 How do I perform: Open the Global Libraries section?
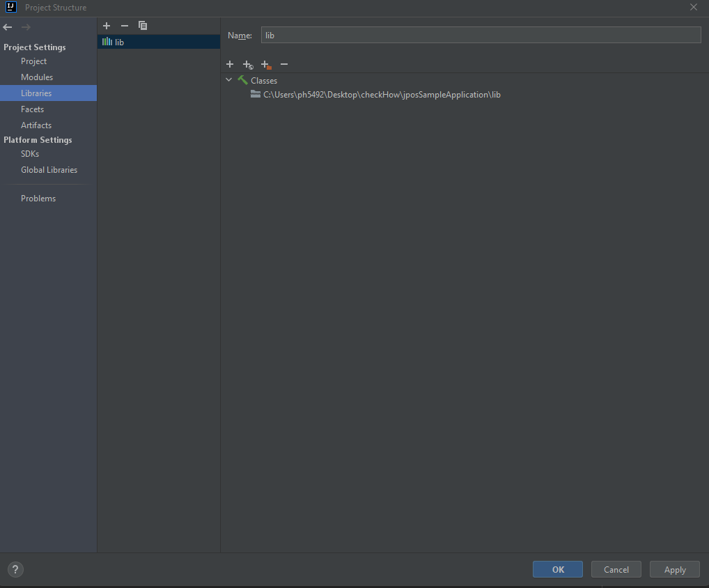click(x=49, y=170)
